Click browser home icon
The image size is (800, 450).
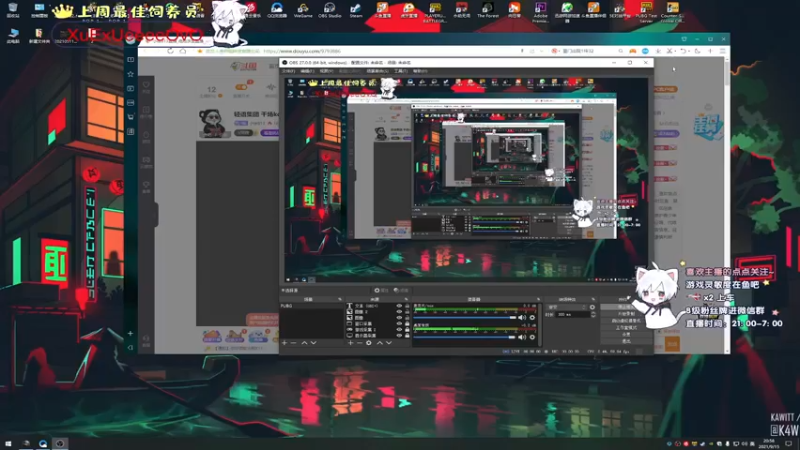click(x=183, y=51)
